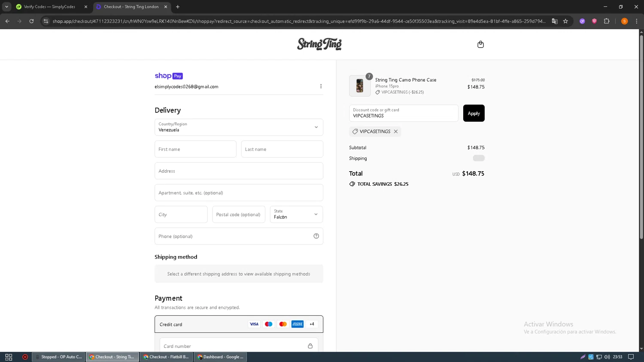
Task: Click the Apartment, suite field
Action: [x=239, y=193]
